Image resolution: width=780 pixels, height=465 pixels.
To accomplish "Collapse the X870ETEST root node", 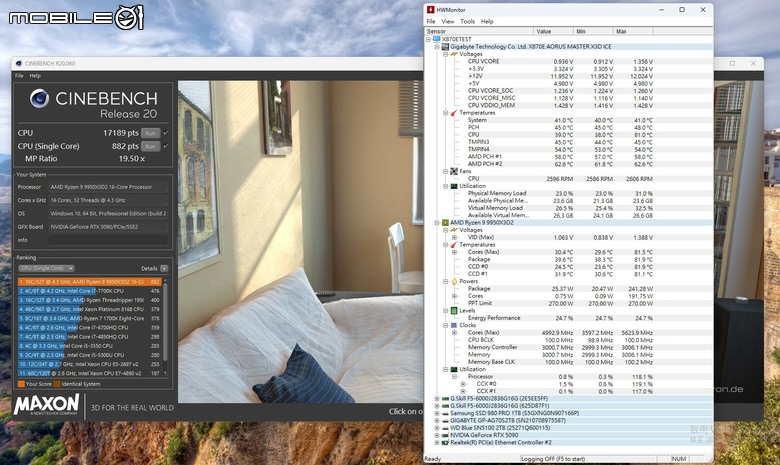I will pos(428,39).
